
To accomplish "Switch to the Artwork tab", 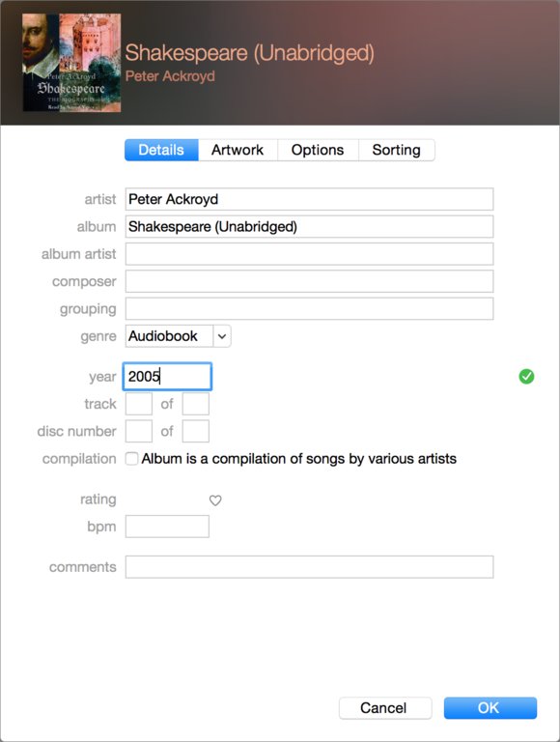I will click(x=238, y=150).
